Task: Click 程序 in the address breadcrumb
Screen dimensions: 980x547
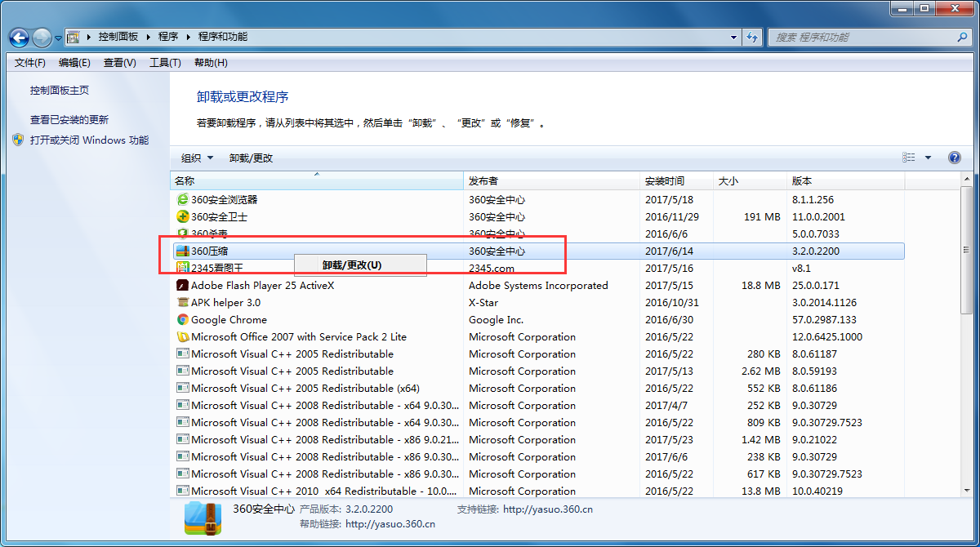Action: [x=168, y=37]
